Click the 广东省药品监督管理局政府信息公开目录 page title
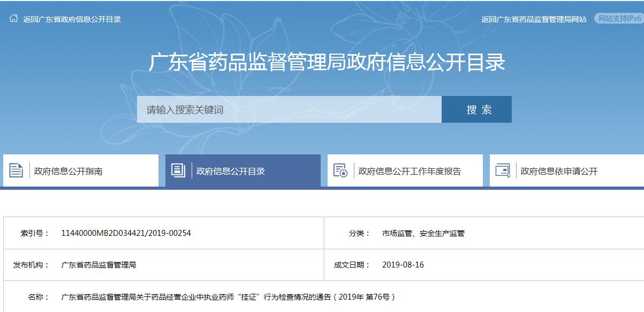This screenshot has width=644, height=312. [327, 63]
